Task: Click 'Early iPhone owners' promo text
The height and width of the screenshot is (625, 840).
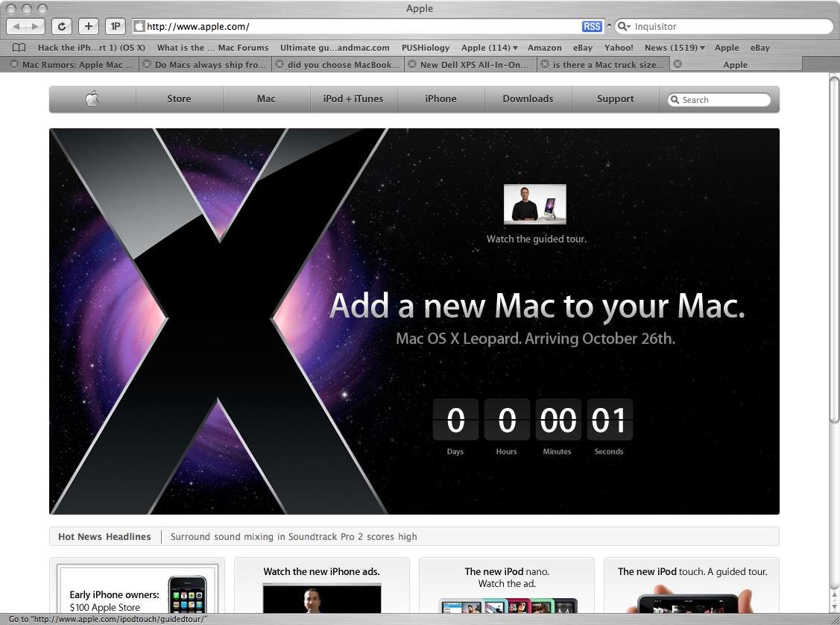Action: [x=115, y=601]
